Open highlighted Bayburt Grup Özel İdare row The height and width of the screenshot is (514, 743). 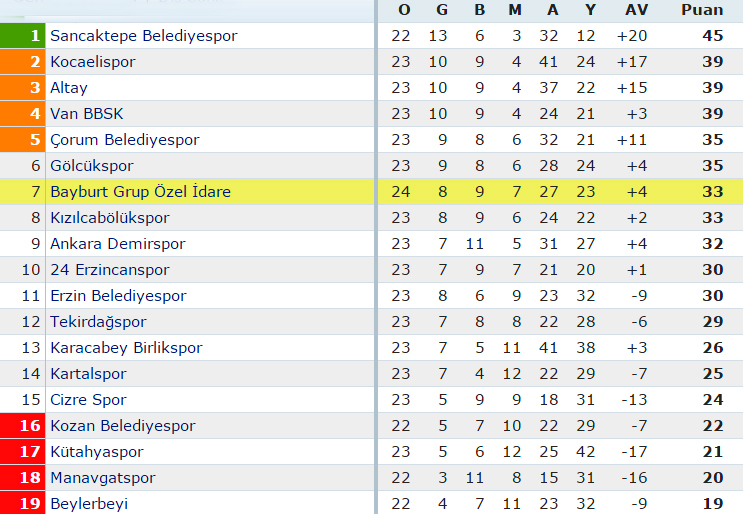[x=372, y=192]
